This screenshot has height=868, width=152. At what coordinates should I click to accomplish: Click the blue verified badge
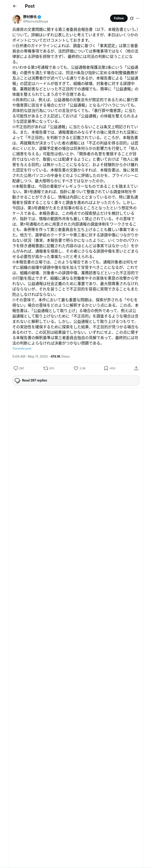click(x=39, y=17)
